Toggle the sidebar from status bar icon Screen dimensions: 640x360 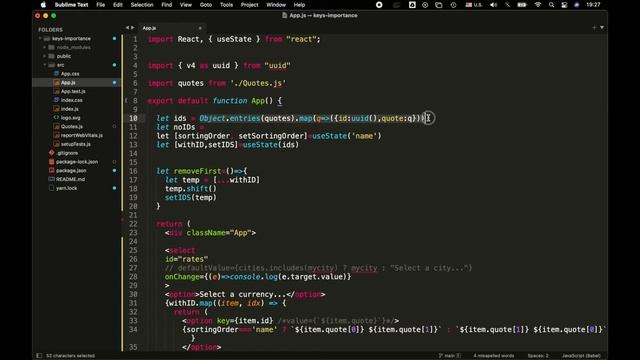39,356
